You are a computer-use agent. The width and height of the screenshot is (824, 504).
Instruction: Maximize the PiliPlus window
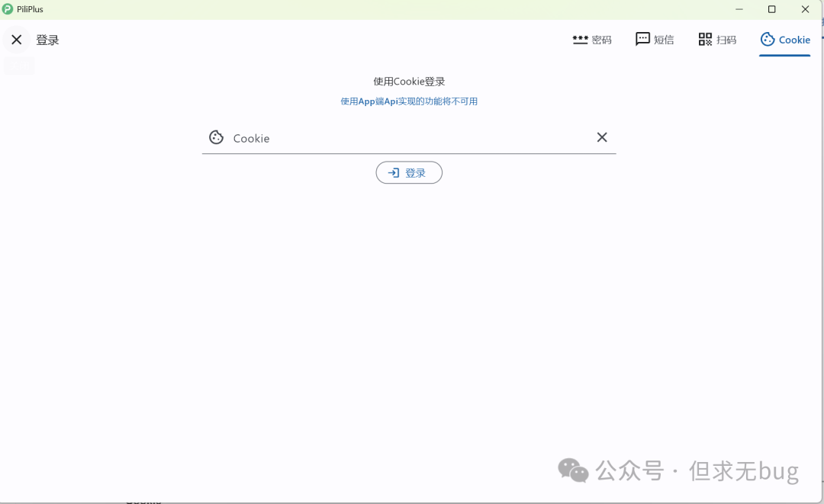[x=771, y=9]
